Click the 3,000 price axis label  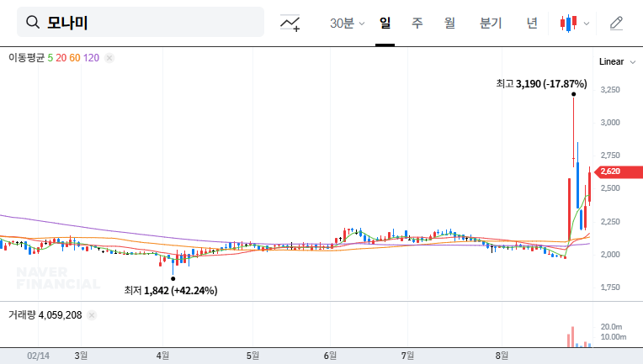[x=610, y=123]
